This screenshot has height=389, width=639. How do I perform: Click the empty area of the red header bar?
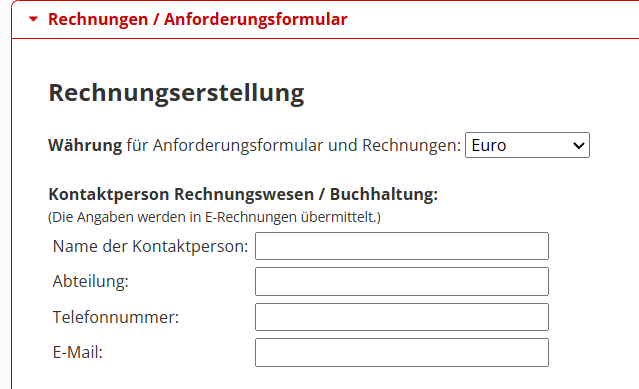click(x=493, y=19)
